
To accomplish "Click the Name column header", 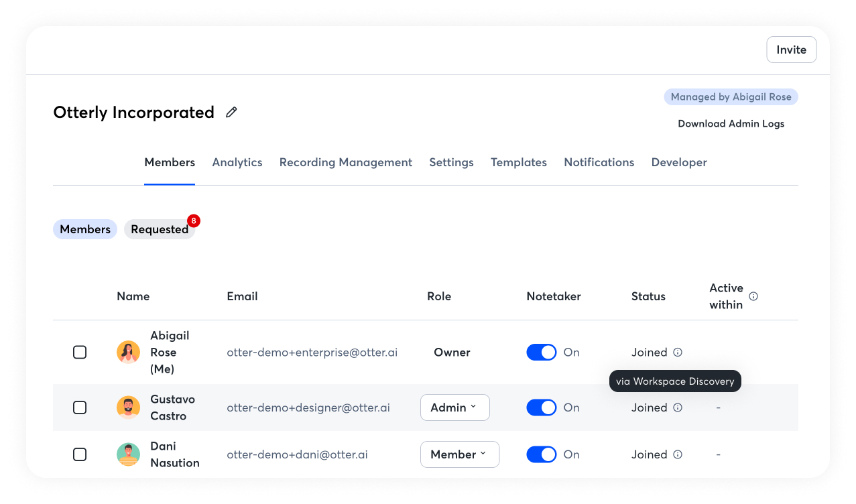I will pos(133,296).
